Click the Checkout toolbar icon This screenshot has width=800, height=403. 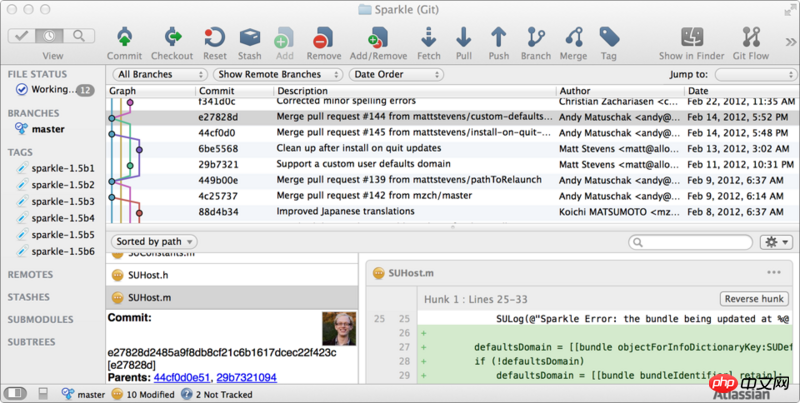172,38
